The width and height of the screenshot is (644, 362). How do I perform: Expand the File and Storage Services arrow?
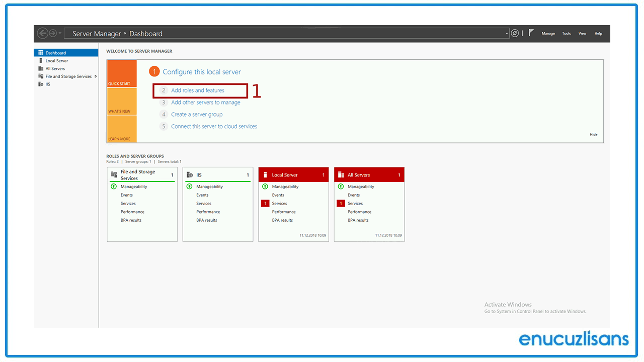coord(96,76)
